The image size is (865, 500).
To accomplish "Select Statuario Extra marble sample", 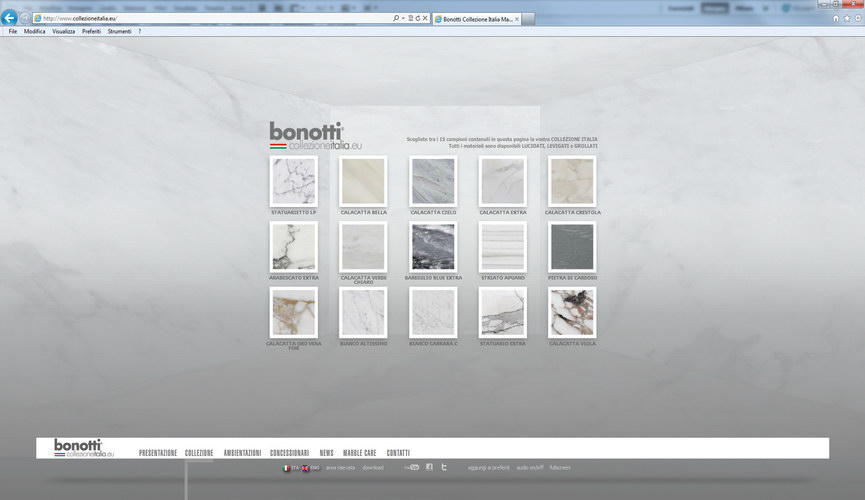I will 503,313.
